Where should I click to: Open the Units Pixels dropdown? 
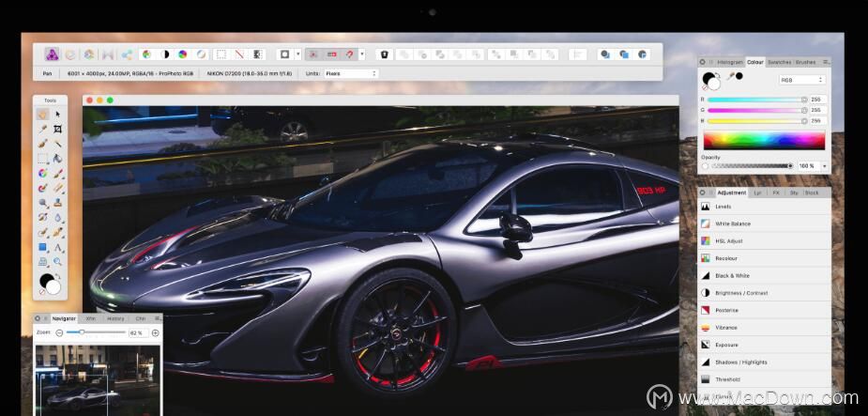[350, 73]
